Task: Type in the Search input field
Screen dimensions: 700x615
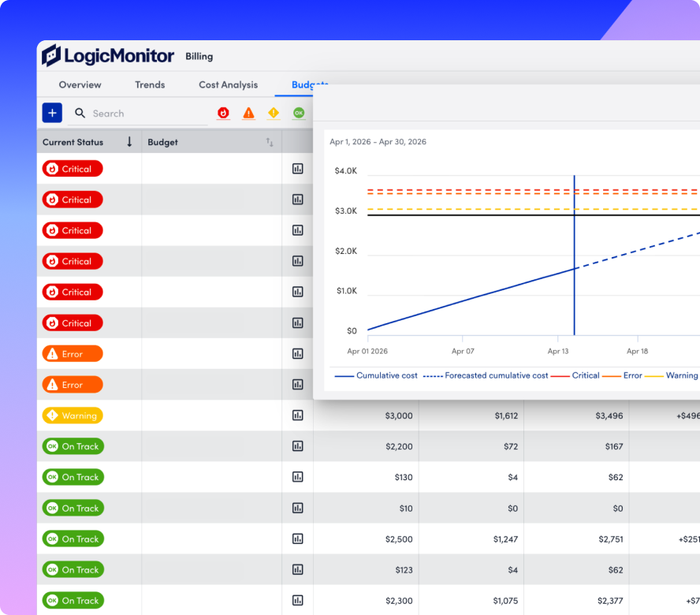Action: 146,114
